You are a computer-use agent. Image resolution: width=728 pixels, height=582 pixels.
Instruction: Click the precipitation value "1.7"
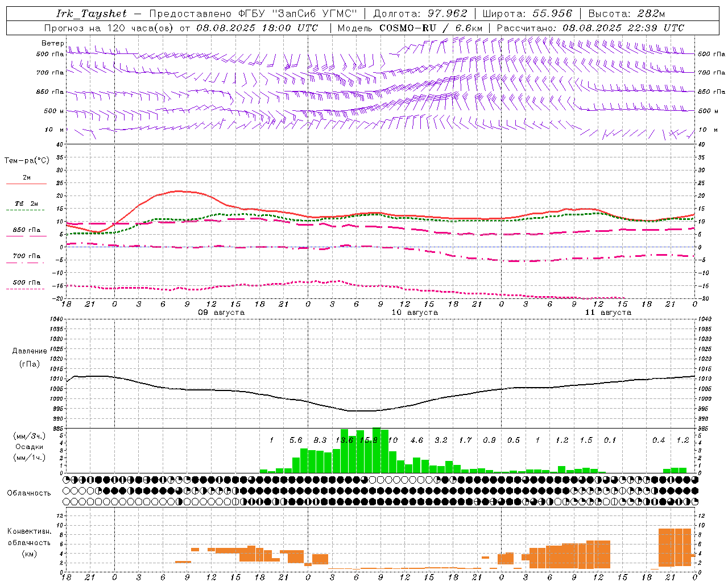pos(465,440)
